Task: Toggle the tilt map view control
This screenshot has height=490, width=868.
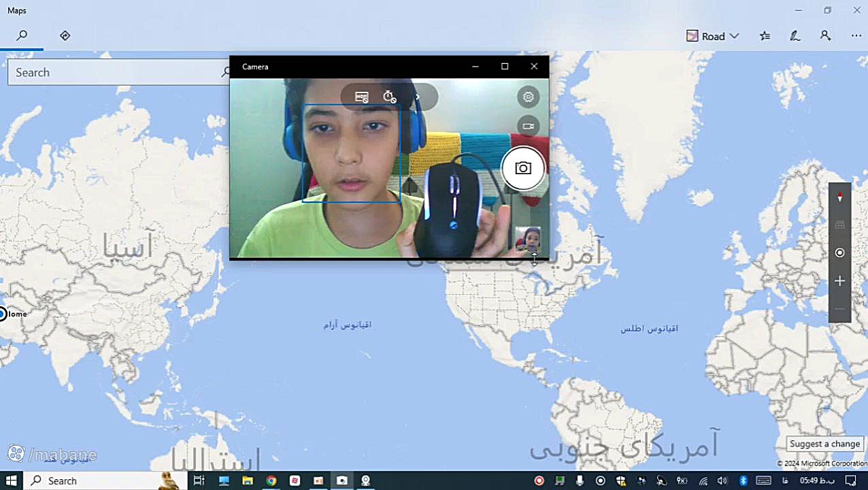Action: coord(839,225)
